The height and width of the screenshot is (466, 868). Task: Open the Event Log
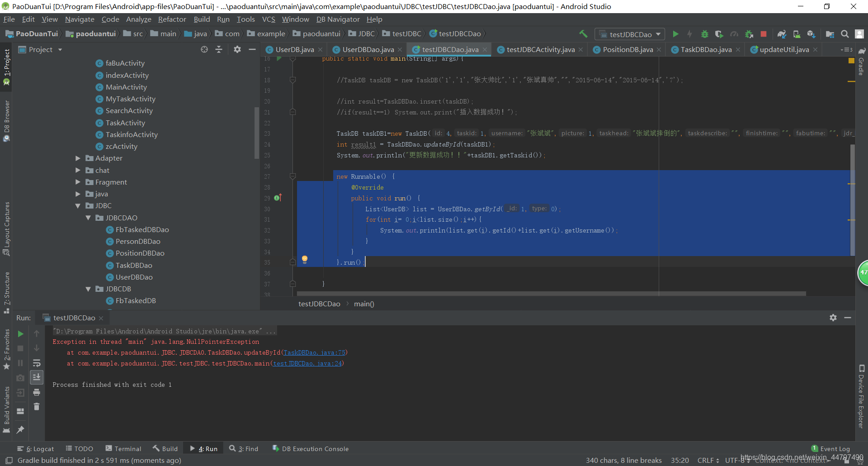[830, 449]
